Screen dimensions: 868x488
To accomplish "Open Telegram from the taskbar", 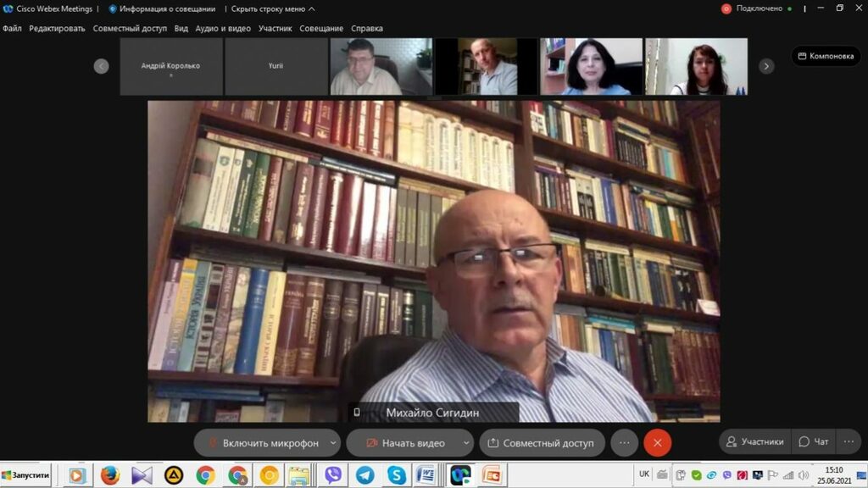I will point(365,475).
